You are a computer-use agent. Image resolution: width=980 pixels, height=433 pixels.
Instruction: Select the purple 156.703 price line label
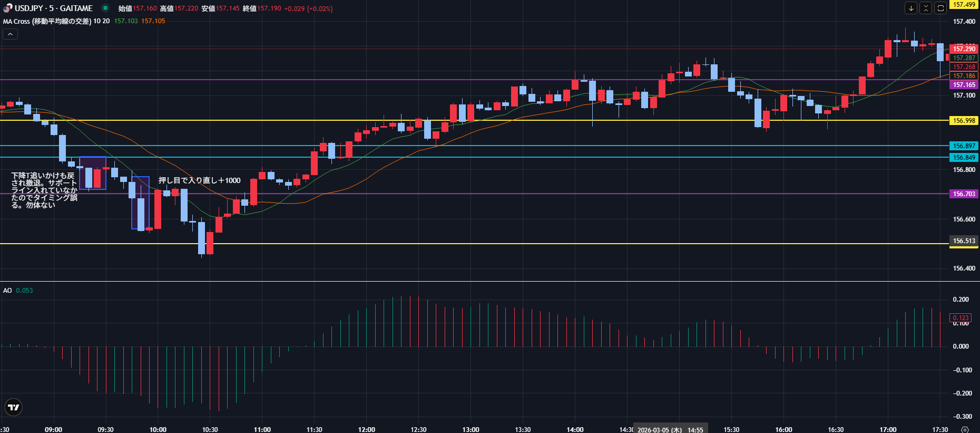pos(964,194)
